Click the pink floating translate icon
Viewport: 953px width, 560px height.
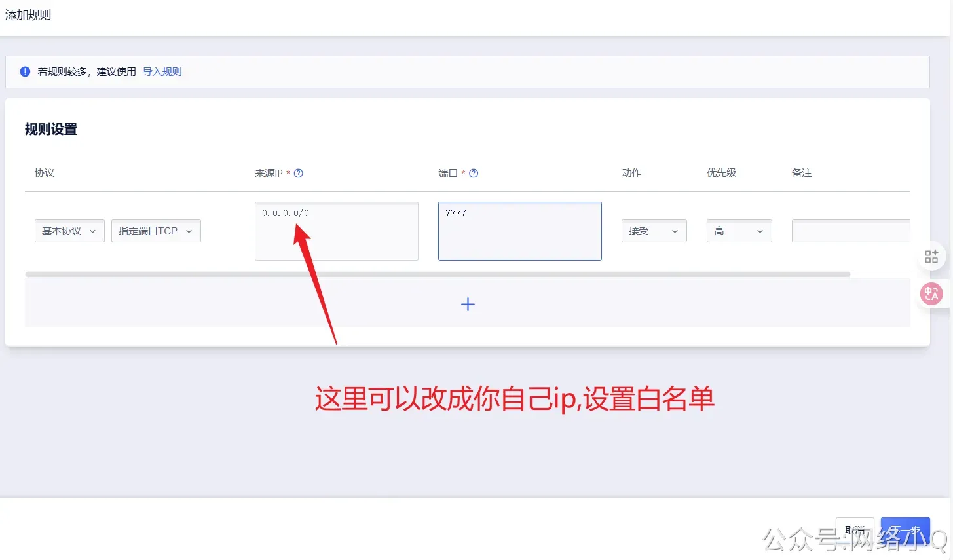coord(931,293)
